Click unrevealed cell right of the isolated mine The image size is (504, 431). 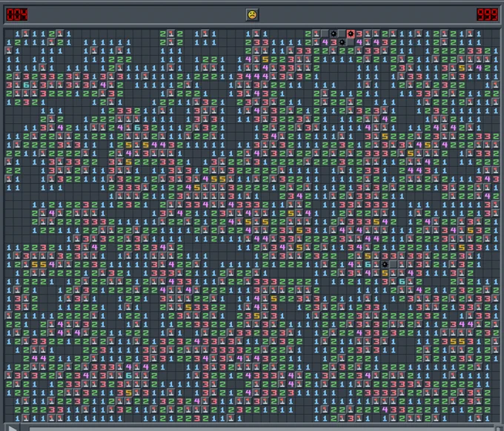click(393, 264)
